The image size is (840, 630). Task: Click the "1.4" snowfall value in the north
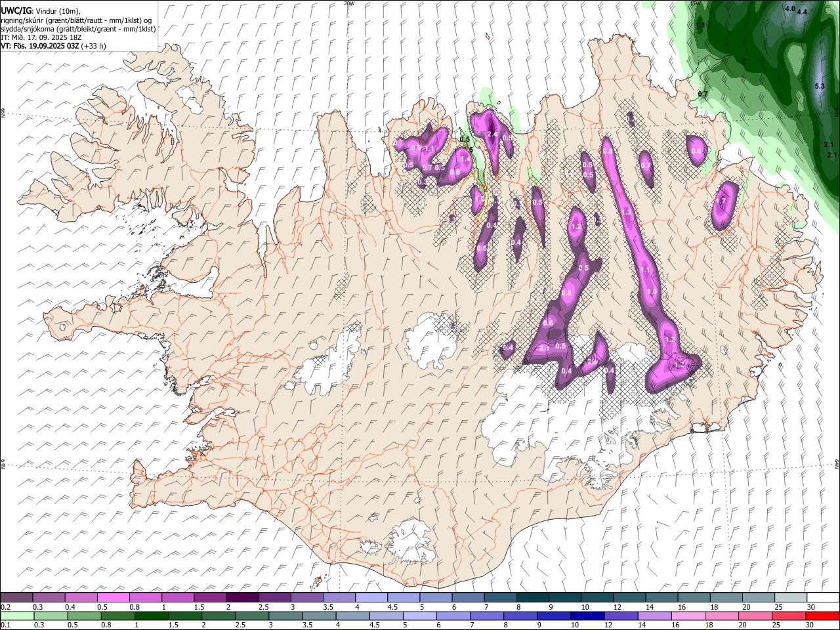(466, 159)
